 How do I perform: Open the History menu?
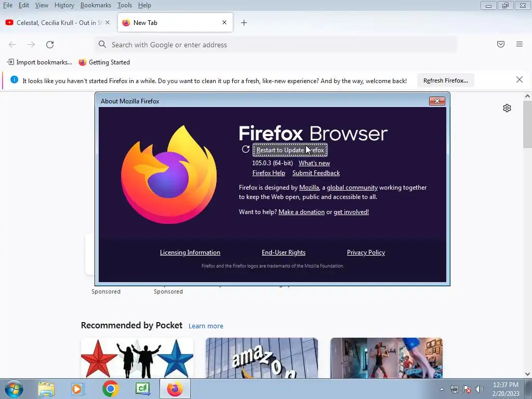click(x=64, y=5)
